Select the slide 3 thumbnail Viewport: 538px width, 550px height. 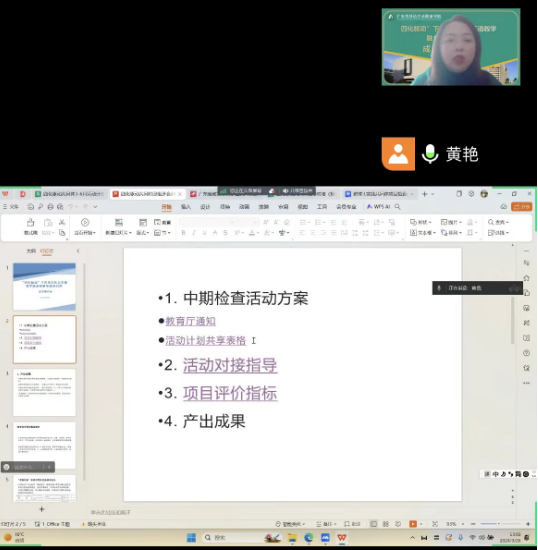[x=45, y=392]
